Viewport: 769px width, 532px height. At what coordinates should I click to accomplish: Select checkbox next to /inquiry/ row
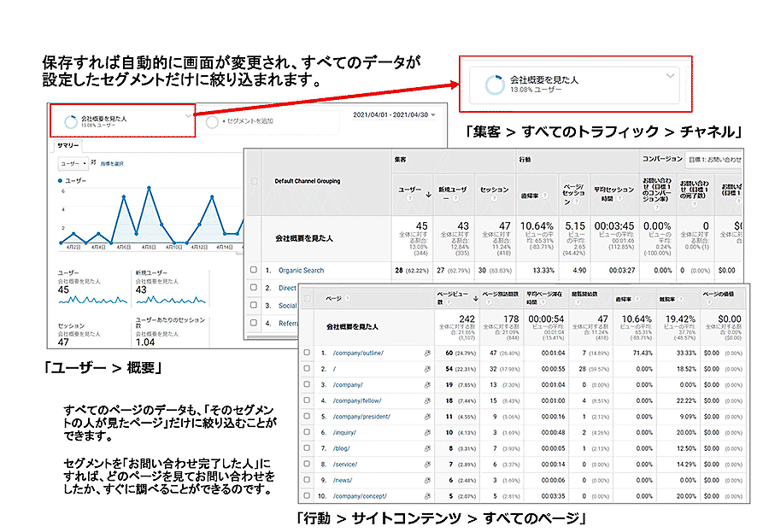[x=308, y=432]
